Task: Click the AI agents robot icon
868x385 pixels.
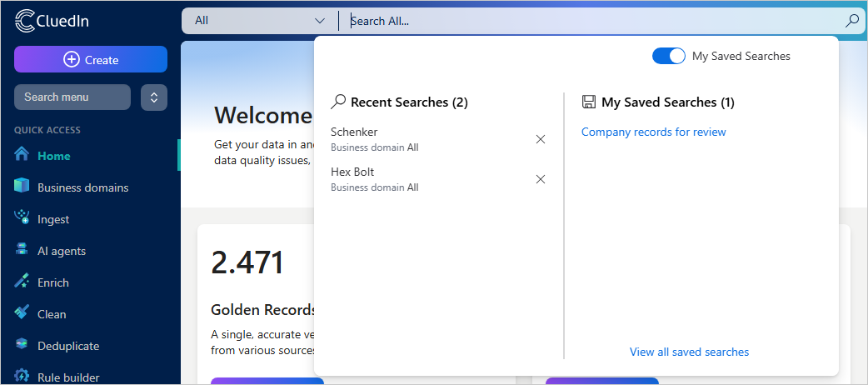Action: [x=22, y=249]
